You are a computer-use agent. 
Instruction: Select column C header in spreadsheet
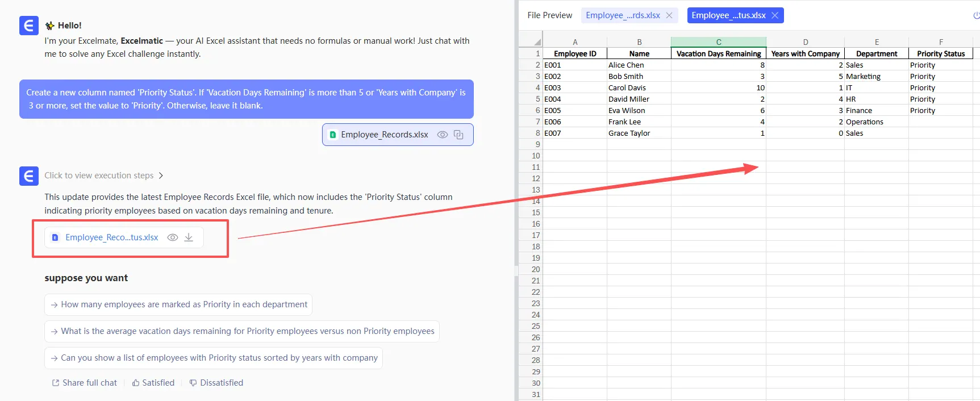pos(718,42)
